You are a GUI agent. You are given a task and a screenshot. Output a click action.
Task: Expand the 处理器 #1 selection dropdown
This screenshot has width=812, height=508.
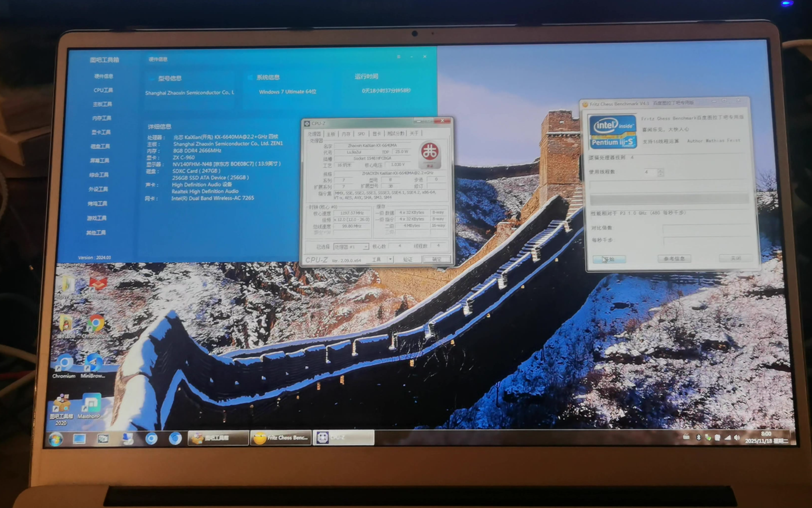365,247
